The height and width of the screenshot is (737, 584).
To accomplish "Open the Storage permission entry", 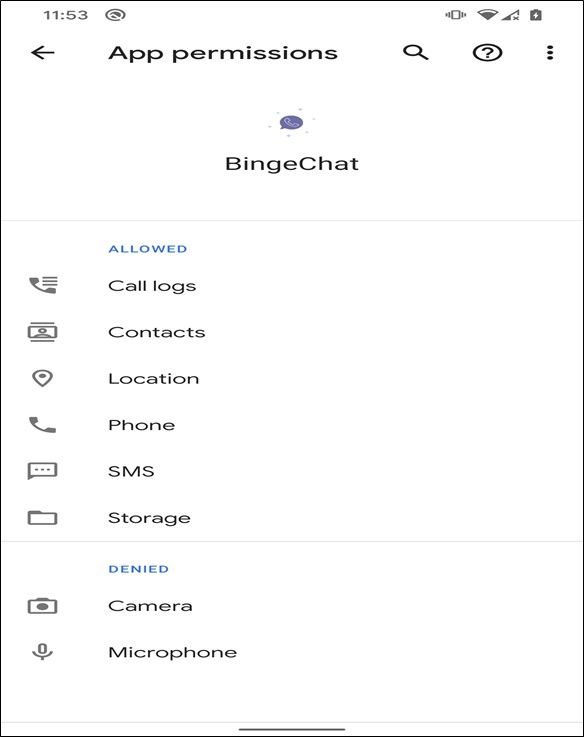I will click(292, 517).
